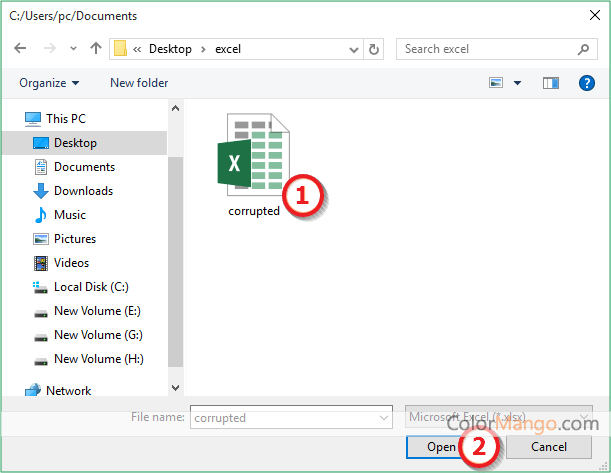Click the New folder button

click(x=139, y=83)
